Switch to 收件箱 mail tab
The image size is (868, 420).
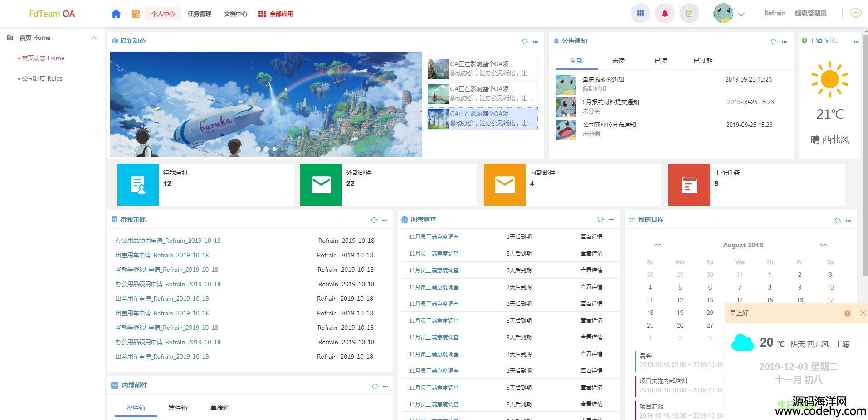[136, 408]
